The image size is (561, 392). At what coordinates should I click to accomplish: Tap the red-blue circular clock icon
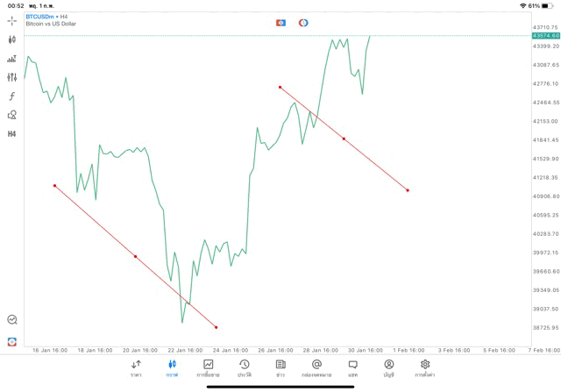[303, 22]
